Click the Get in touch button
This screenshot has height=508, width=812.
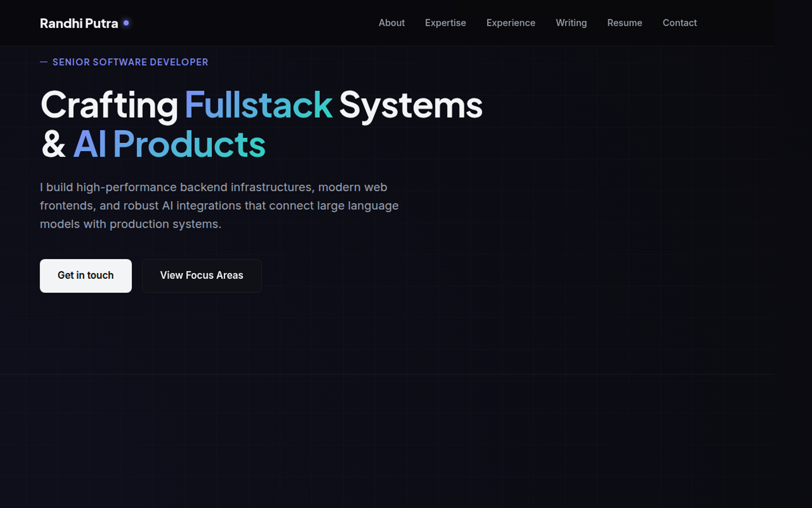[86, 276]
